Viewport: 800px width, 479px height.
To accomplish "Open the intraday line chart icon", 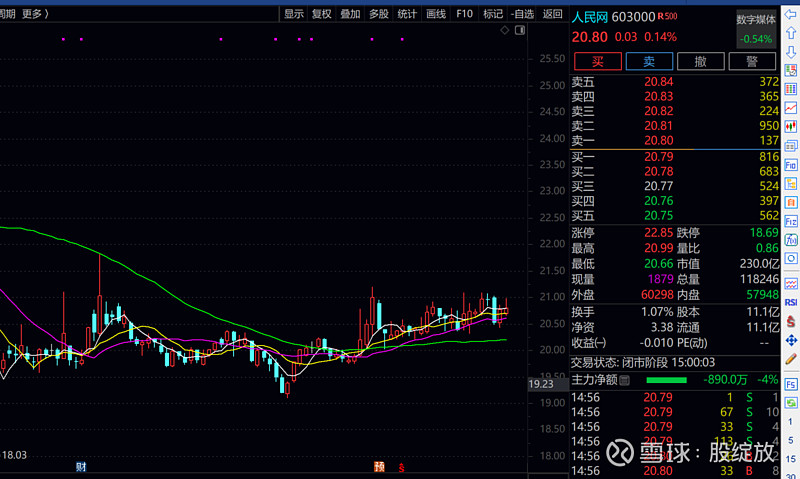I will coord(790,107).
